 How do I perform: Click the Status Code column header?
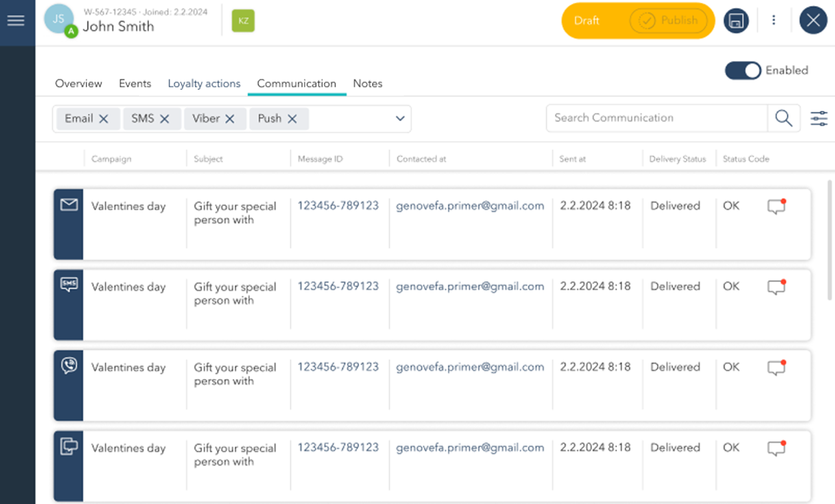746,160
